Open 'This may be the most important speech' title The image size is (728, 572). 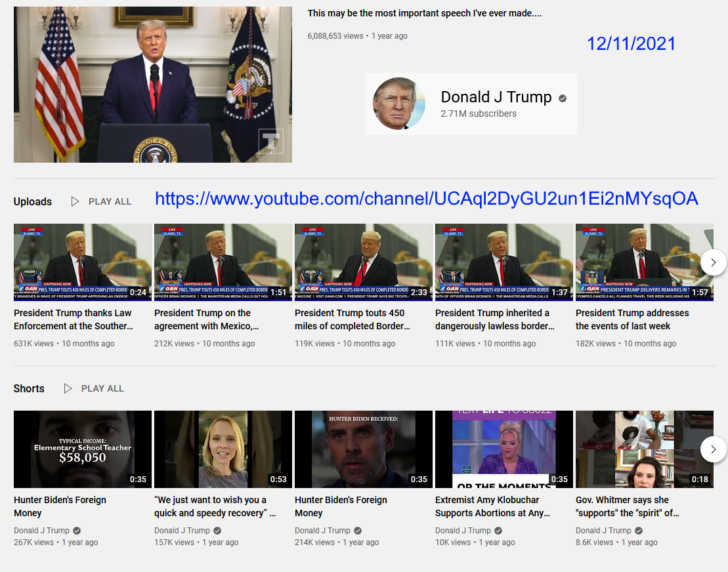tap(424, 14)
